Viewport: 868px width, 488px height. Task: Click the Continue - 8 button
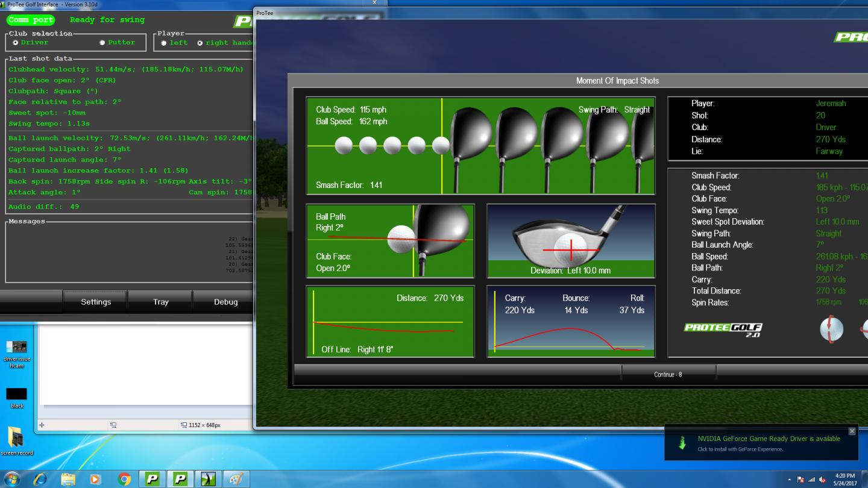point(668,374)
